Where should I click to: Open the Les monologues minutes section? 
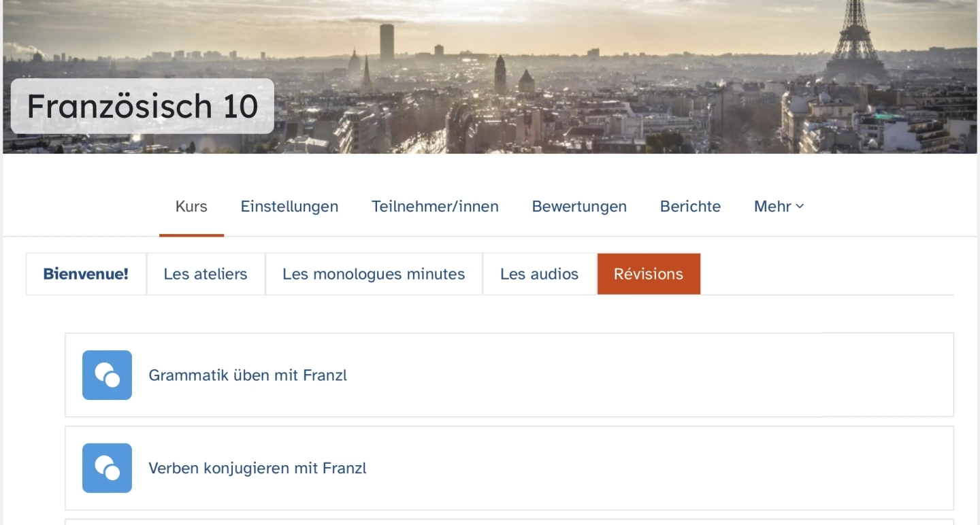(x=374, y=274)
